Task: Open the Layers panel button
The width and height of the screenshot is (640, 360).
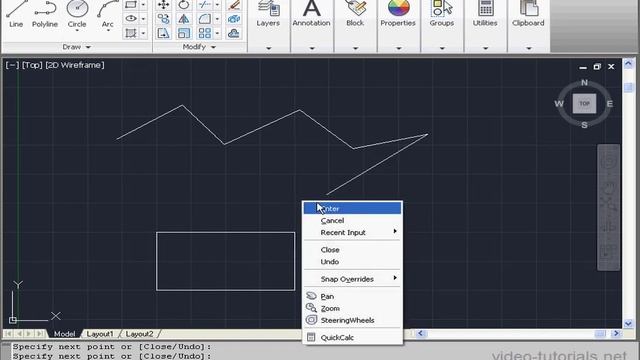Action: pos(268,14)
